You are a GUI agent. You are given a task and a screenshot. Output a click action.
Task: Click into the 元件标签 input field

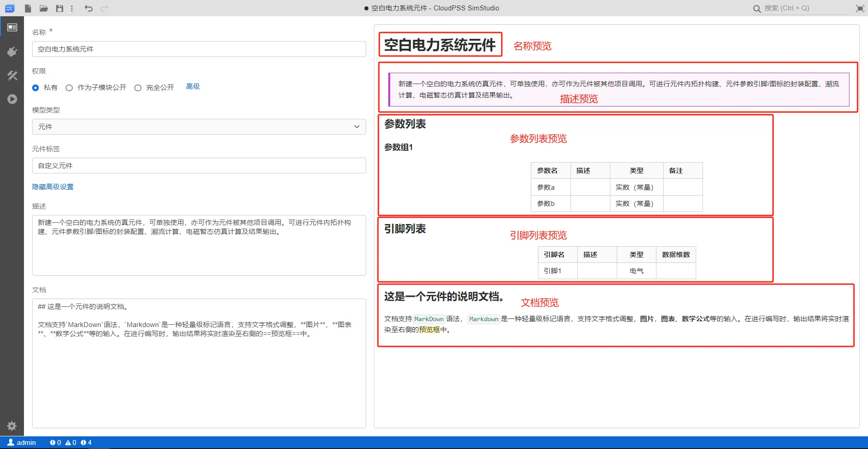[199, 165]
